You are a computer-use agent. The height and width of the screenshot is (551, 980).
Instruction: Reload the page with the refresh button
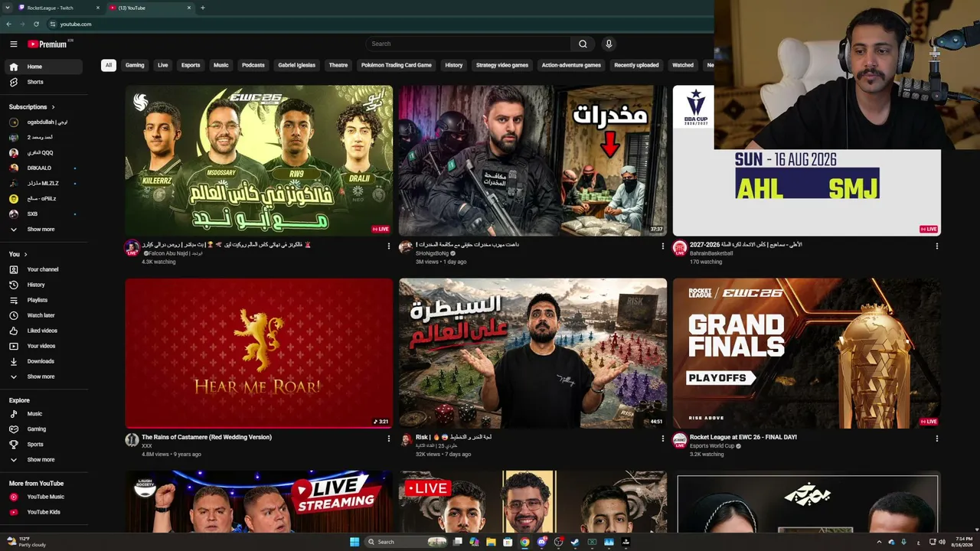pos(36,24)
